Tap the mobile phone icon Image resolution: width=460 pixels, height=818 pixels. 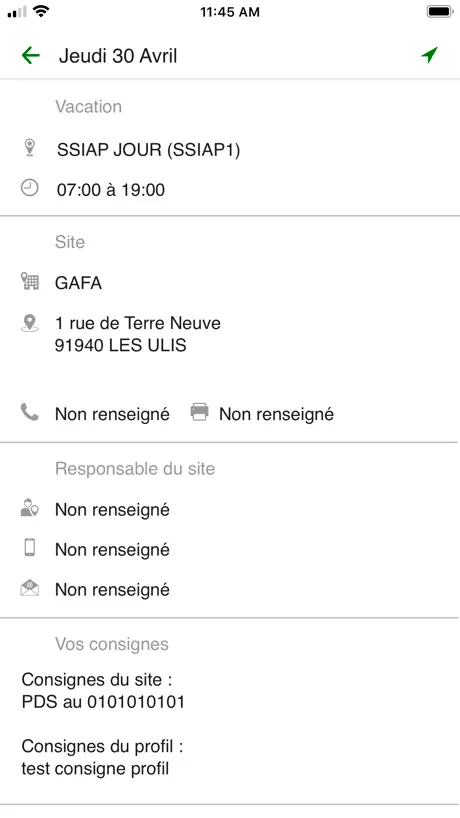[x=30, y=548]
